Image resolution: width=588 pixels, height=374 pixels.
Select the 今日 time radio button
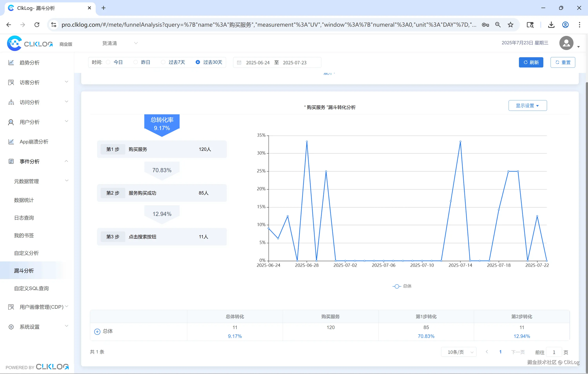(x=108, y=62)
